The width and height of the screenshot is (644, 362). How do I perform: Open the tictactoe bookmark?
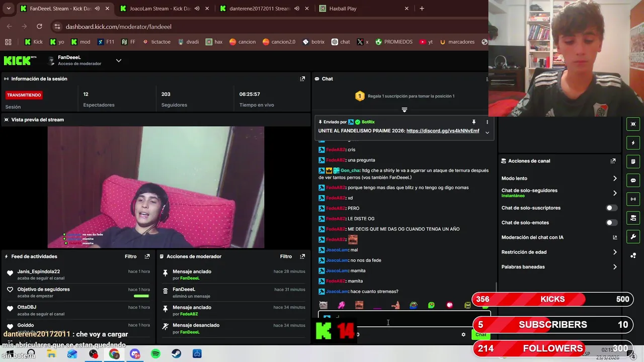(x=156, y=42)
